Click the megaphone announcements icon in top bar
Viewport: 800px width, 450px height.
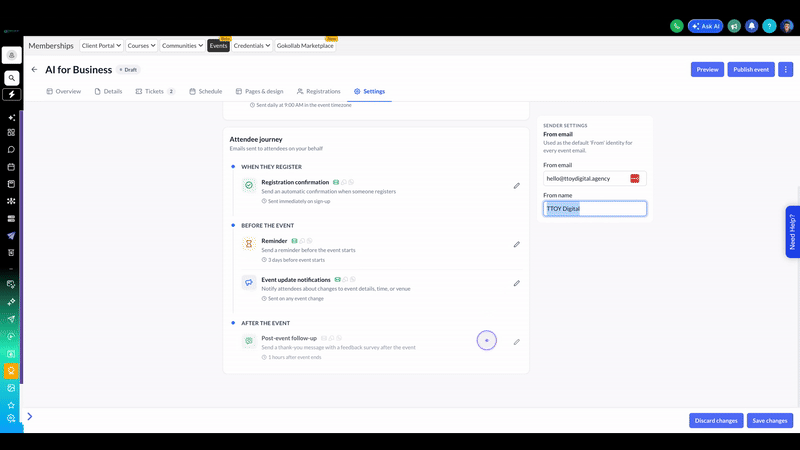tap(734, 26)
